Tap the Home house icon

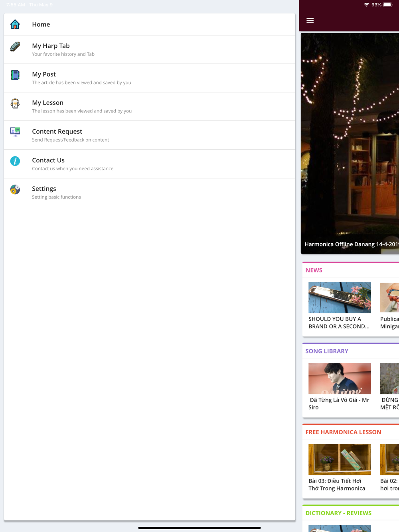(x=15, y=24)
